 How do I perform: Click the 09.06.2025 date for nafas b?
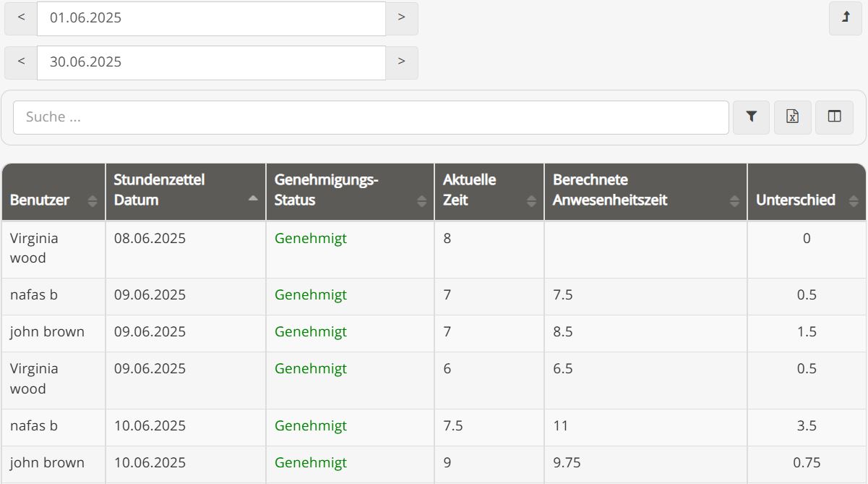point(150,294)
